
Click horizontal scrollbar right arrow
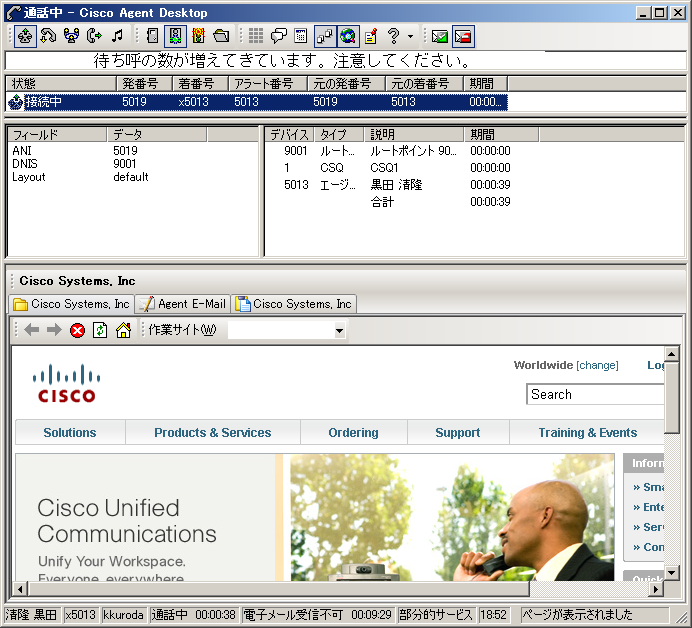(656, 589)
